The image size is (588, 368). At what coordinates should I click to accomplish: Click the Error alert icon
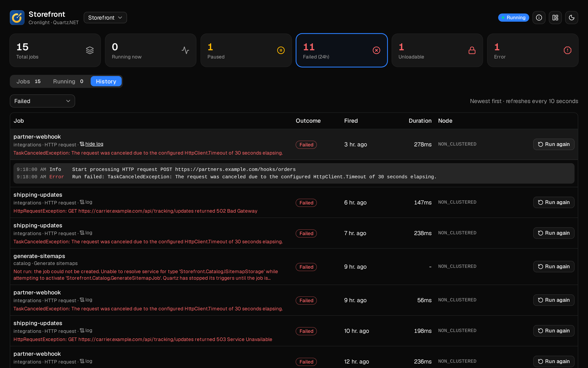(x=567, y=50)
